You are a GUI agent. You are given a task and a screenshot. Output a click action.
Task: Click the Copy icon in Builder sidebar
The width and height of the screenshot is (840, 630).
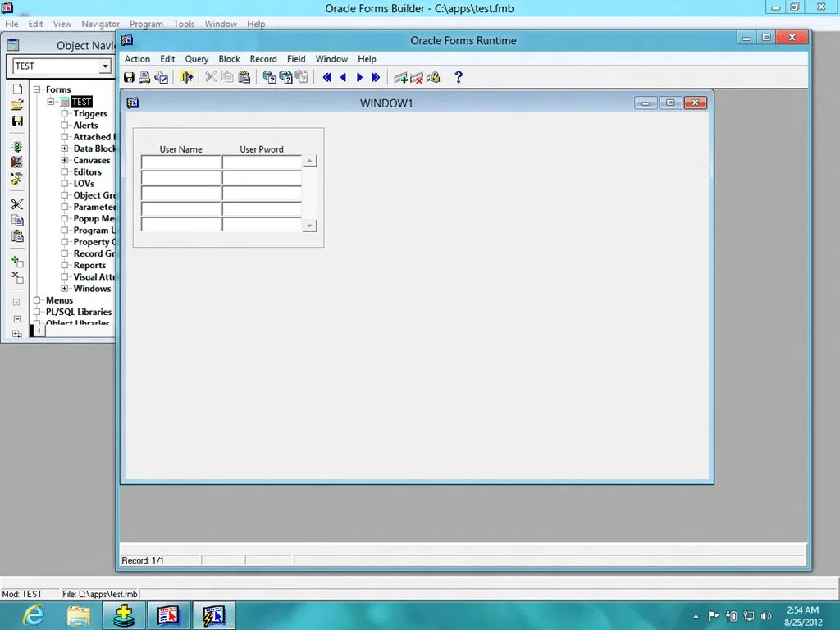(x=17, y=220)
